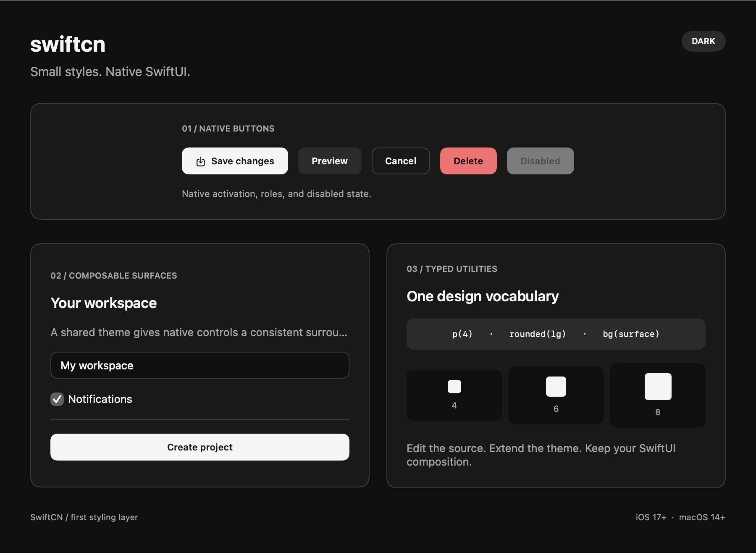This screenshot has height=553, width=756.
Task: Click the Preview button
Action: [x=330, y=161]
